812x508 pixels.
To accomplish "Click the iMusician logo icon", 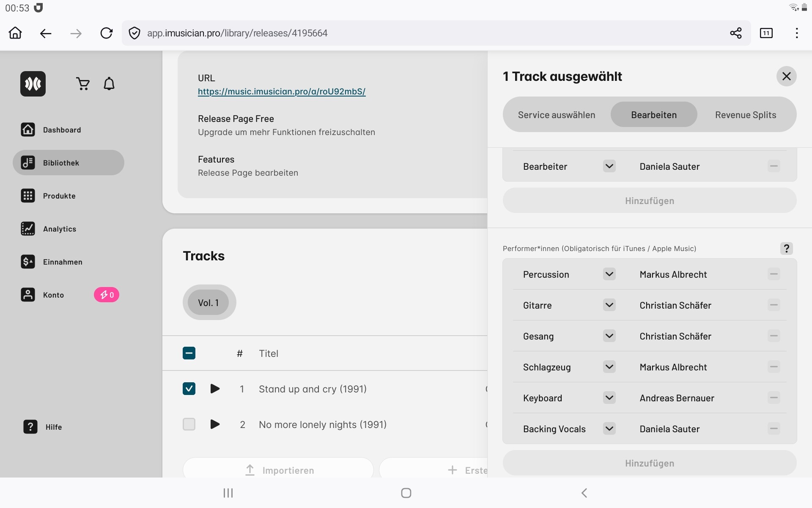I will (x=33, y=84).
